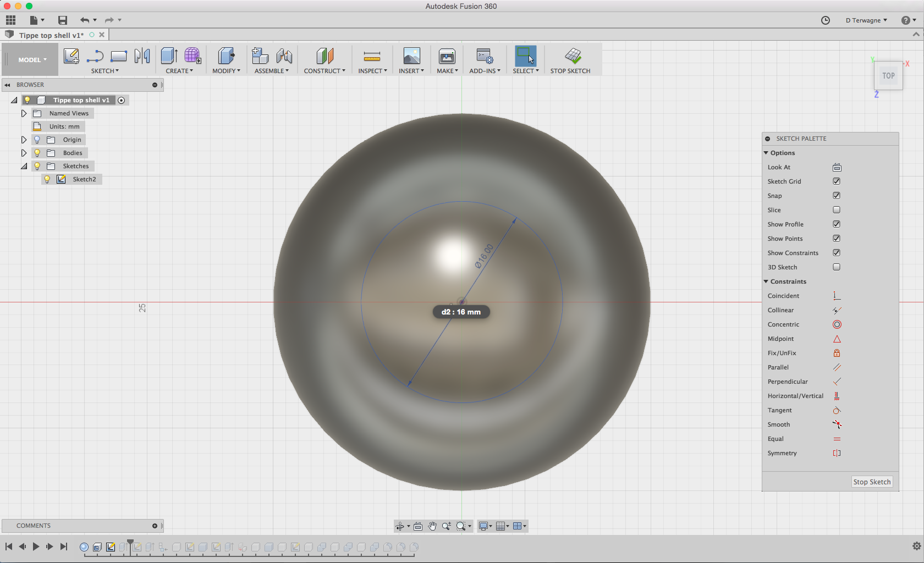Enable the Slice checkbox
This screenshot has width=924, height=563.
(837, 210)
